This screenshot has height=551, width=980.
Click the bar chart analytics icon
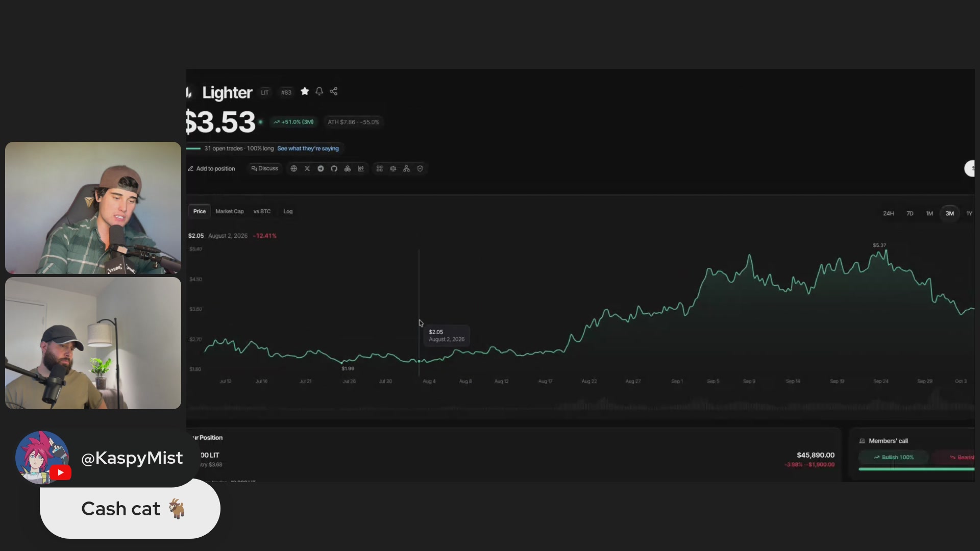[361, 168]
